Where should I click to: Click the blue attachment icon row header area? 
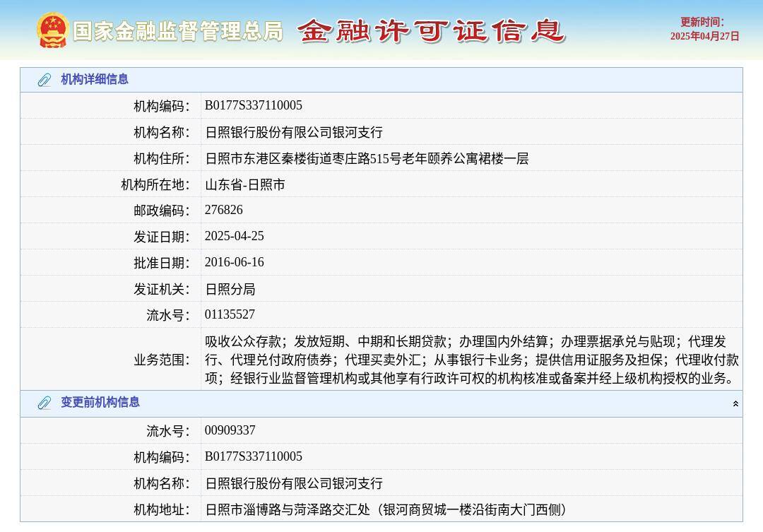(43, 80)
